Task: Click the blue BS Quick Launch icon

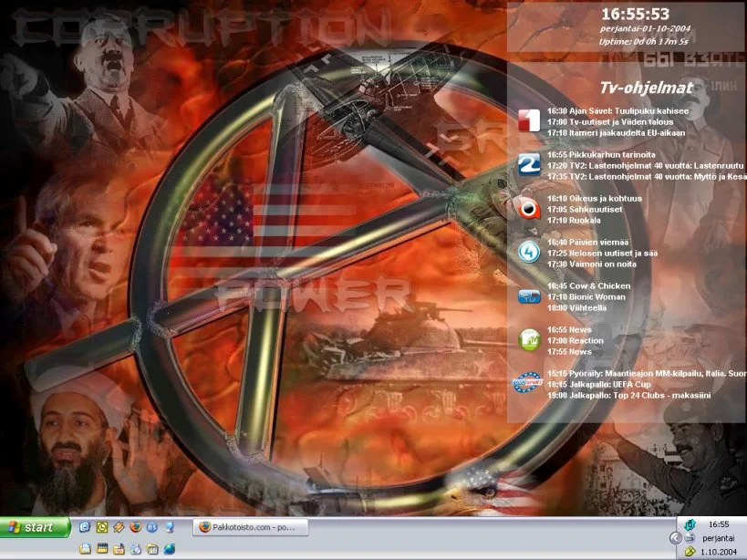Action: tap(152, 527)
